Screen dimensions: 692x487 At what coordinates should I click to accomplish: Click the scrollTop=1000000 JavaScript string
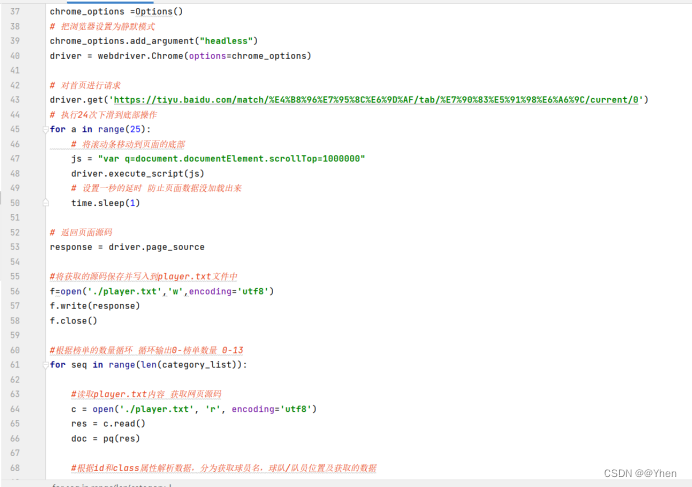click(x=231, y=159)
